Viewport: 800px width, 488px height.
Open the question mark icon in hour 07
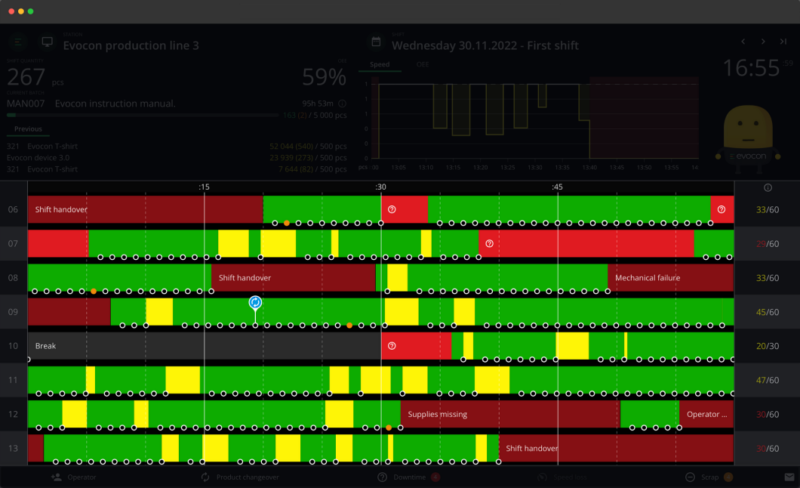(489, 243)
